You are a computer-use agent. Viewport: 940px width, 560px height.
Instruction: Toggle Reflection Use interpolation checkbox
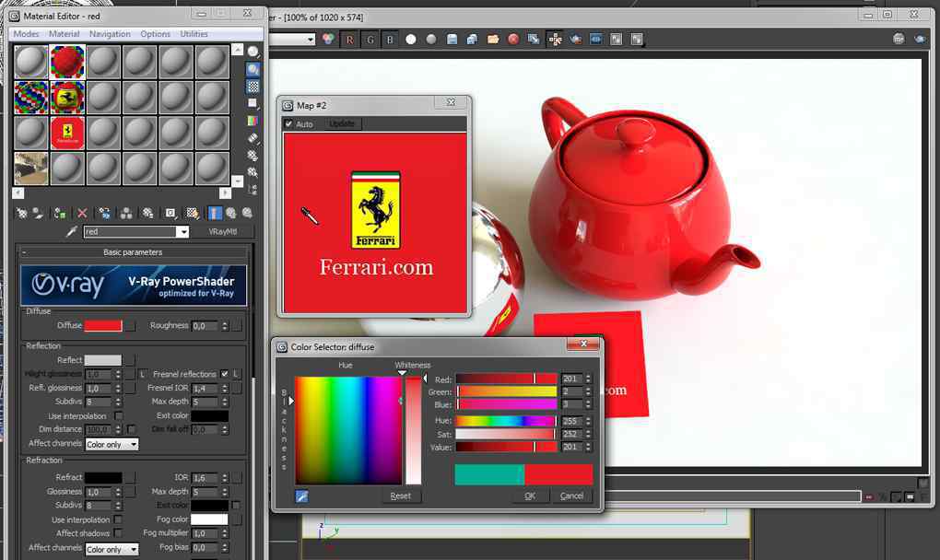119,415
